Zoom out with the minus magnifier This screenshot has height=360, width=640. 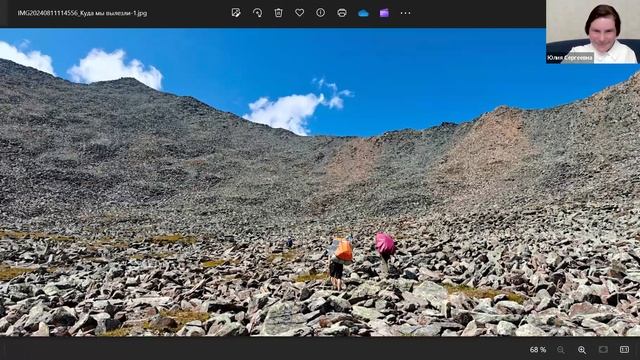coord(561,350)
